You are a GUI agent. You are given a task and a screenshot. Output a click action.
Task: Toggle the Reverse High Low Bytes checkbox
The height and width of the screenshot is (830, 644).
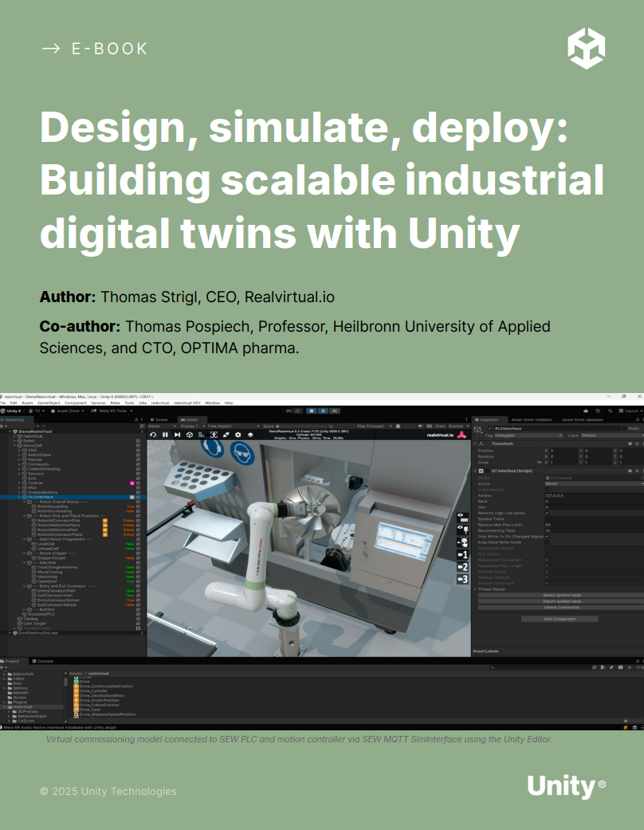coord(547,513)
